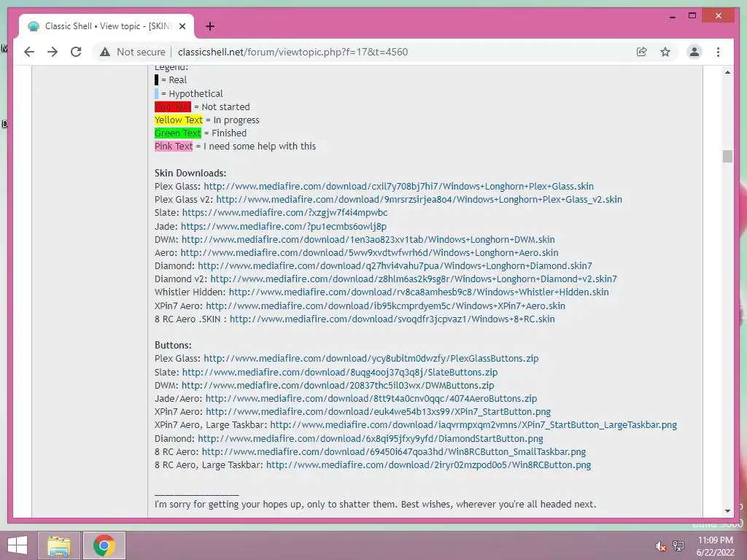Screen dimensions: 747x560
Task: Click the Skin Downloads: heading
Action: [190, 173]
